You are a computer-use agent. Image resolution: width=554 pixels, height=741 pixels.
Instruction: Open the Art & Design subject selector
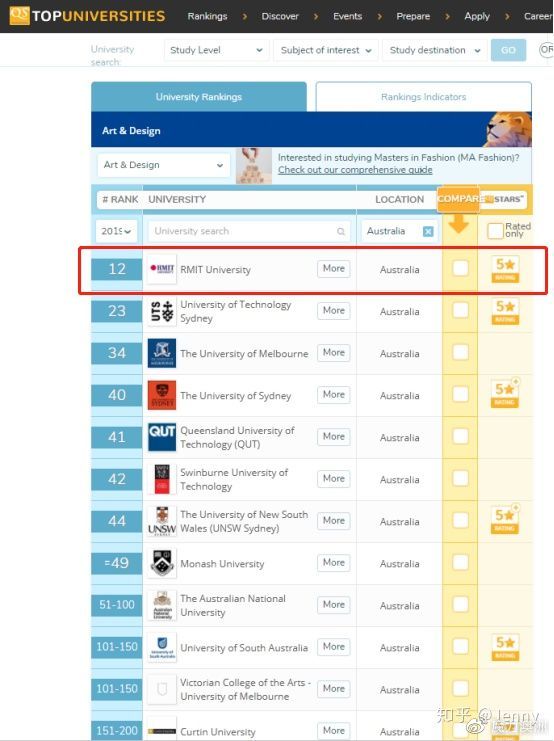[163, 165]
